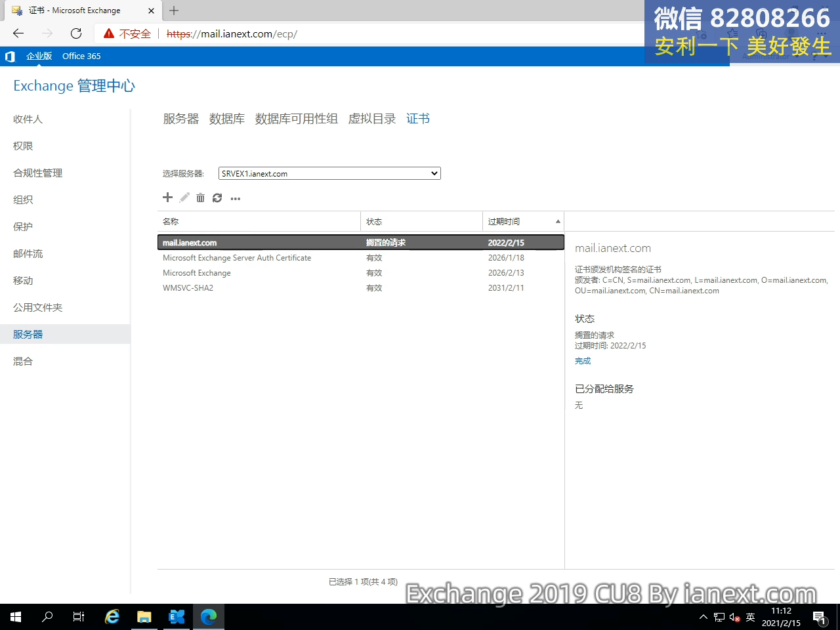Image resolution: width=840 pixels, height=630 pixels.
Task: Open Mobile in left navigation
Action: tap(23, 280)
